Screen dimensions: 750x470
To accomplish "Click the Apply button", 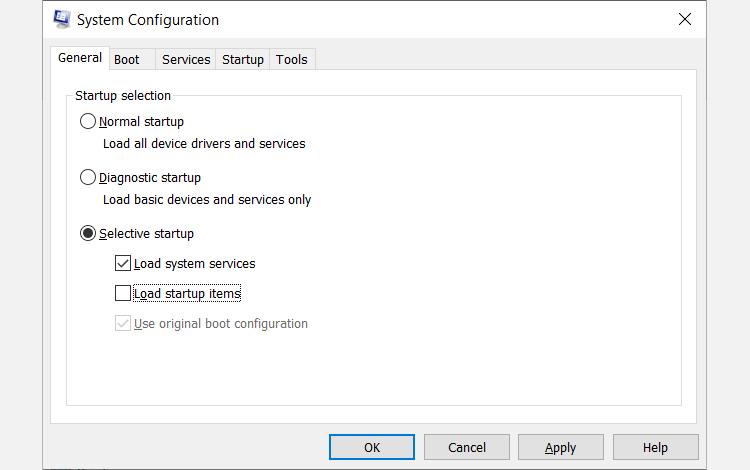I will [560, 447].
